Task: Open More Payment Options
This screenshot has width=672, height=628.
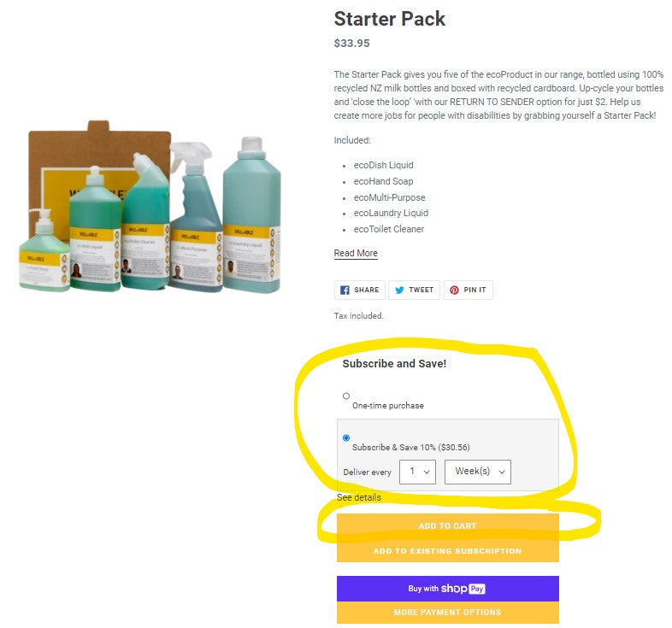Action: pyautogui.click(x=447, y=613)
